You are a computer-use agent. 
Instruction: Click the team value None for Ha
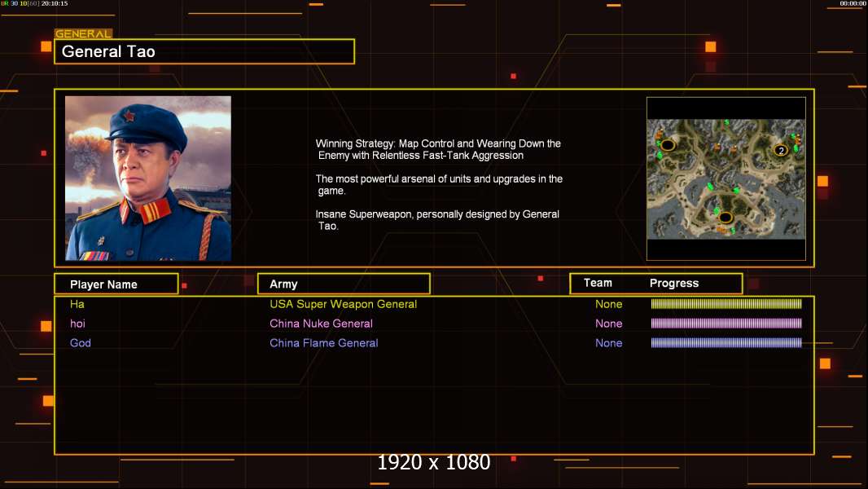608,304
